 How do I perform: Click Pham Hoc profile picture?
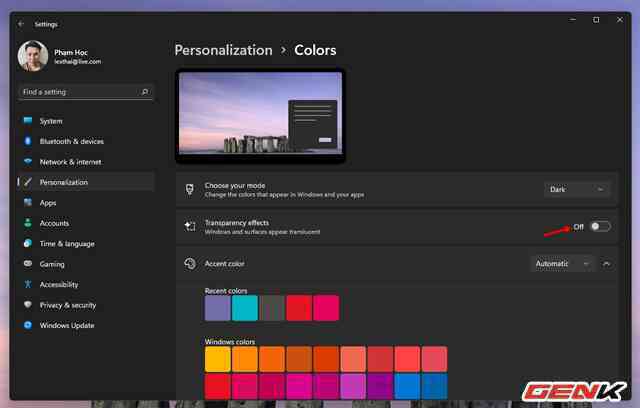coord(33,56)
